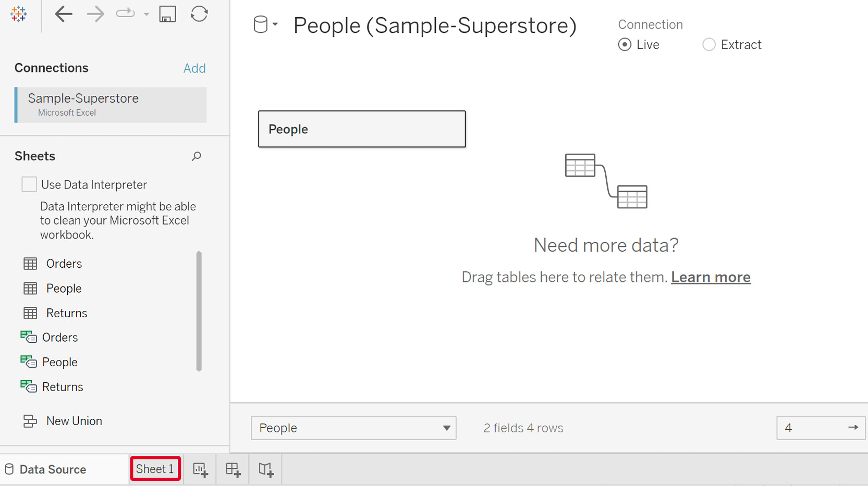Image resolution: width=868 pixels, height=486 pixels.
Task: Search sheets with the magnifier icon
Action: click(x=196, y=156)
